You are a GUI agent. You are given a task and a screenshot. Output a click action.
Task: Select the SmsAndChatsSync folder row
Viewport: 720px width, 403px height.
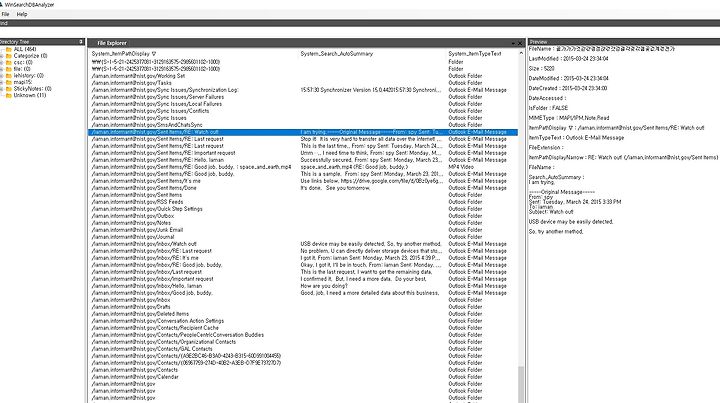coord(303,125)
